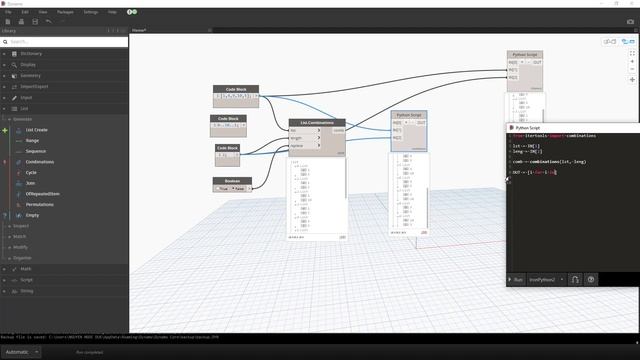
Task: Open a file with the toolbar folder icon
Action: pyautogui.click(x=21, y=22)
